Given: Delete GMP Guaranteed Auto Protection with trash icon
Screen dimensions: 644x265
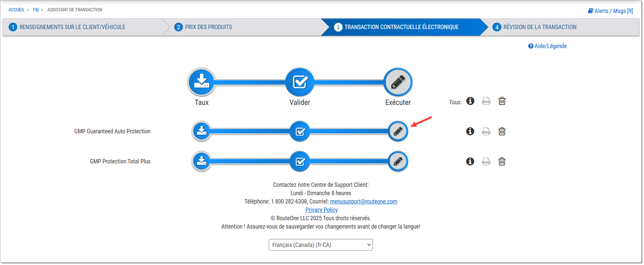Looking at the screenshot, I should coord(502,131).
